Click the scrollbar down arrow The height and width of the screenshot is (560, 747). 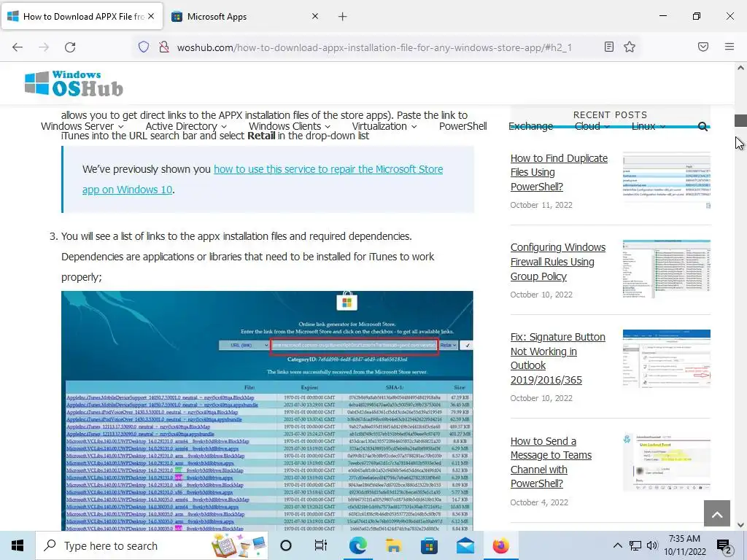[x=740, y=525]
